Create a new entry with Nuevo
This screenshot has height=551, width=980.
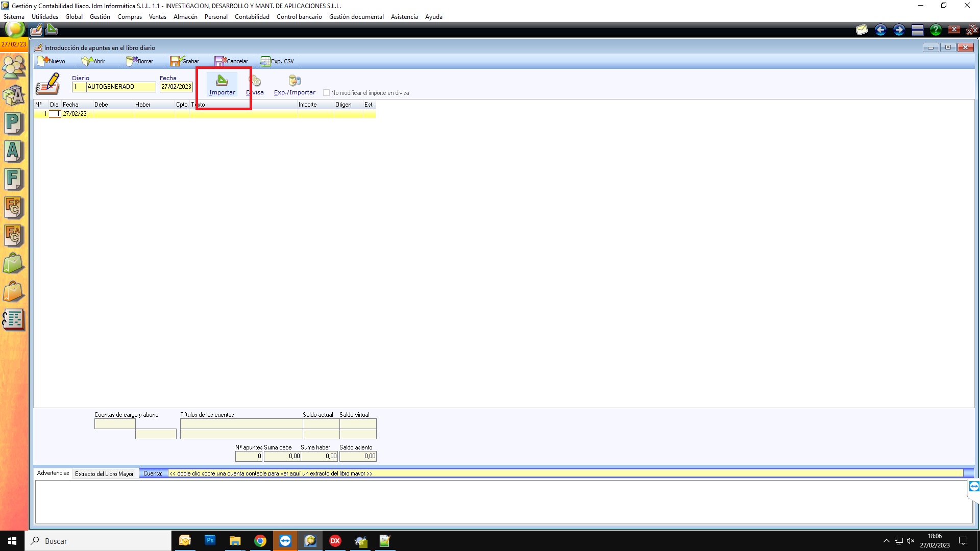click(51, 61)
